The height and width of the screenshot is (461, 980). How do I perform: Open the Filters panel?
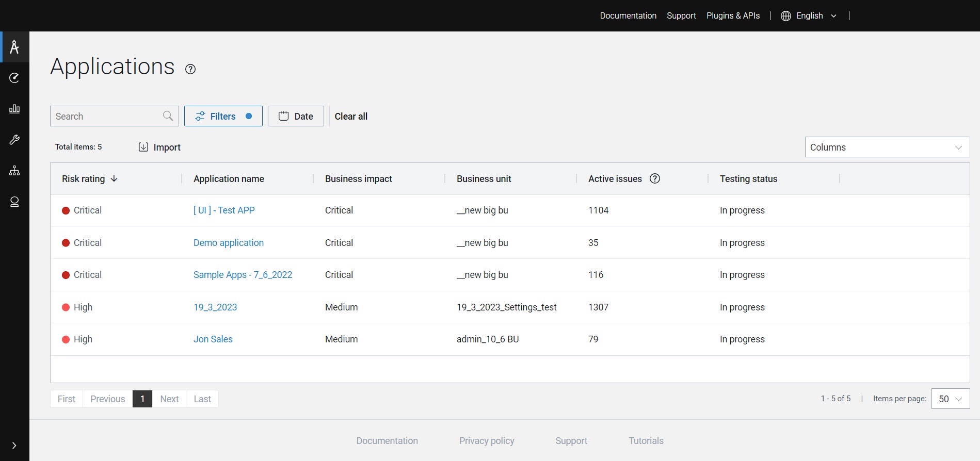pyautogui.click(x=223, y=117)
